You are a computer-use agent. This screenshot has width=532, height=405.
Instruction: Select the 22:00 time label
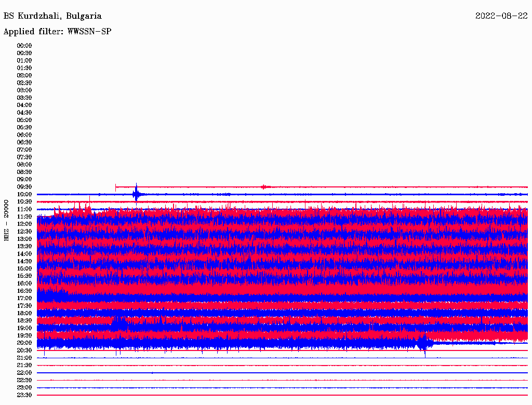pos(24,373)
